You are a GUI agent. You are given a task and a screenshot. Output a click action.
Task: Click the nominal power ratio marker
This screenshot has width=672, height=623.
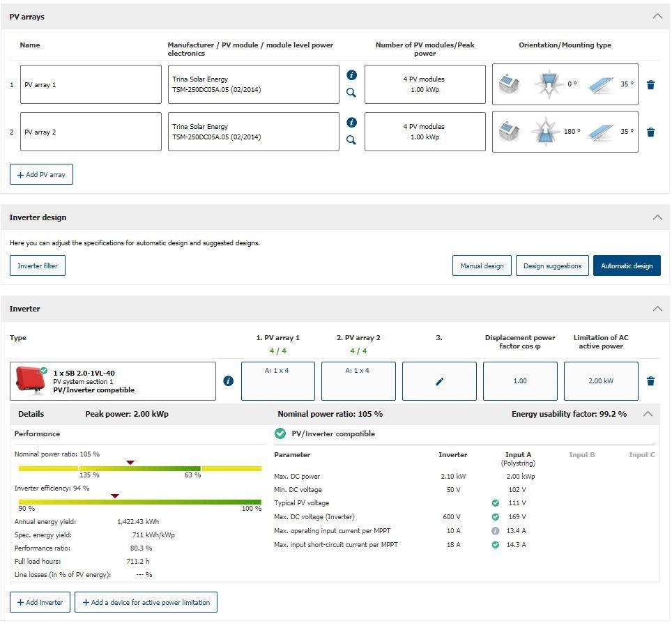[130, 463]
